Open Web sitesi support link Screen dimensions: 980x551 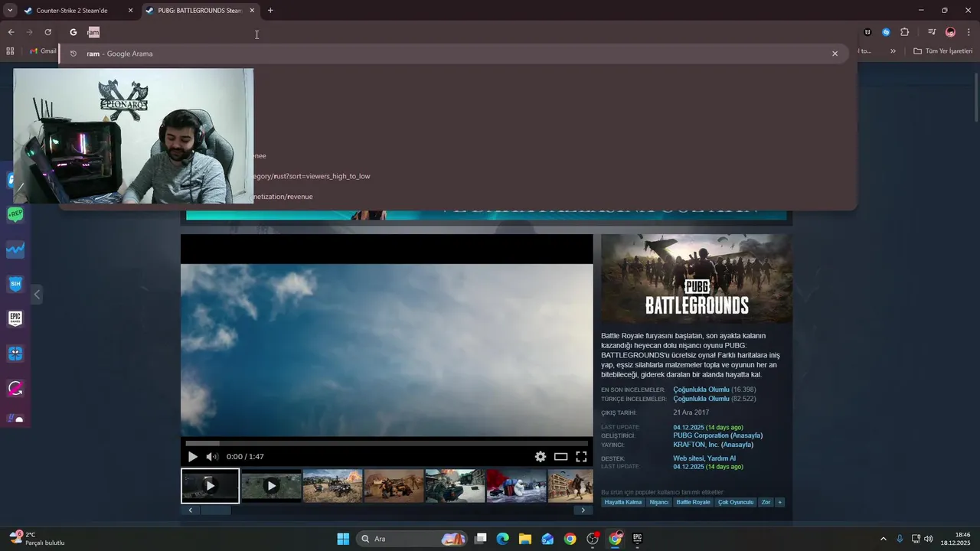click(688, 458)
